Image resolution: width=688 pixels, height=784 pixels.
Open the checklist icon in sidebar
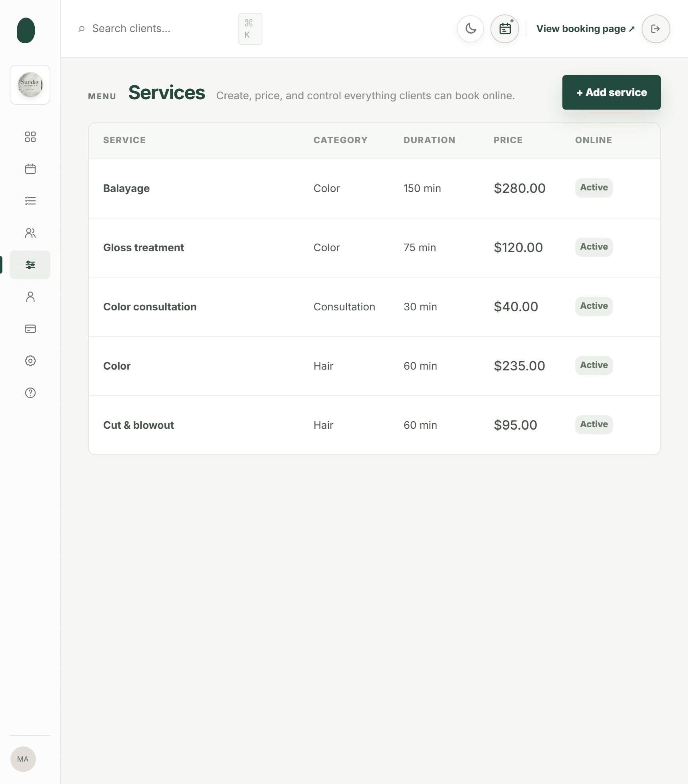[x=30, y=201]
